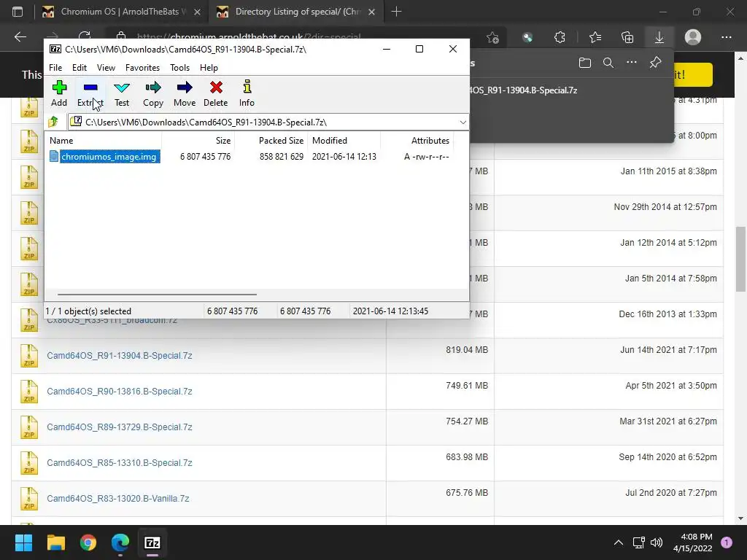Open the Windows Start menu
Screen dimensions: 747x560
click(23, 542)
